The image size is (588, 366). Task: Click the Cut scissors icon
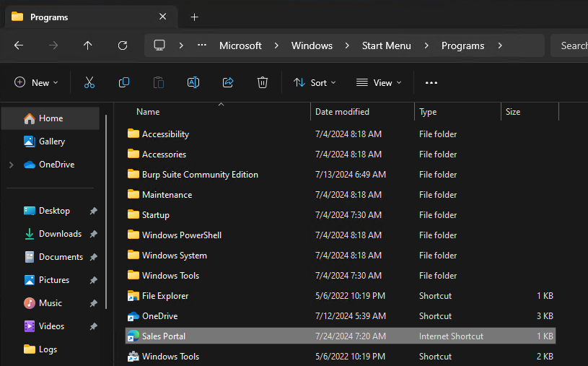click(89, 82)
